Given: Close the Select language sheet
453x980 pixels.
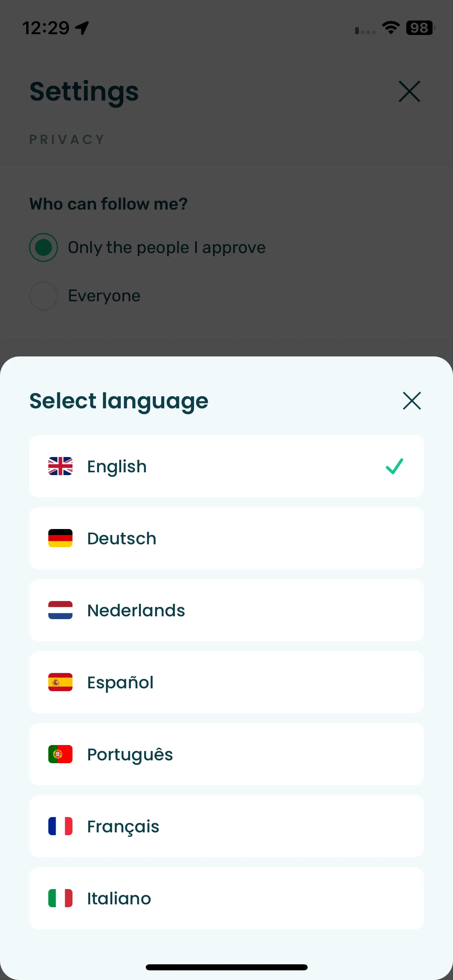Looking at the screenshot, I should [412, 401].
